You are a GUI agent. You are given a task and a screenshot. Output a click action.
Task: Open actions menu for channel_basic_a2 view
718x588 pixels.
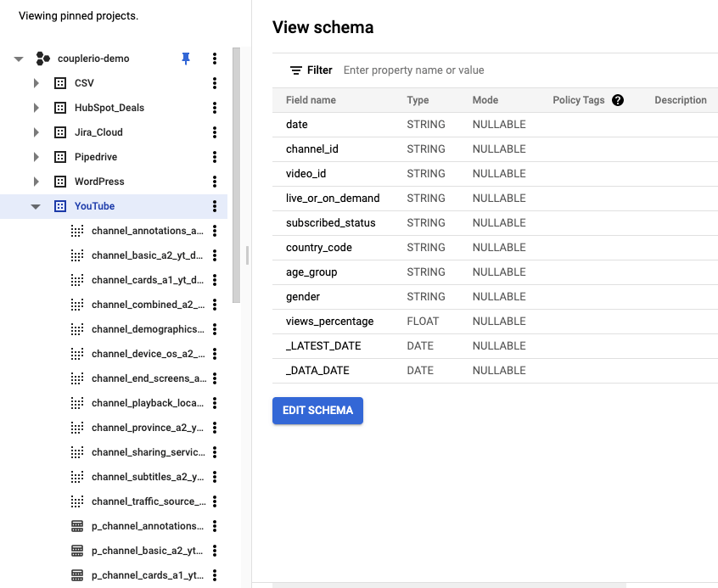(x=215, y=255)
